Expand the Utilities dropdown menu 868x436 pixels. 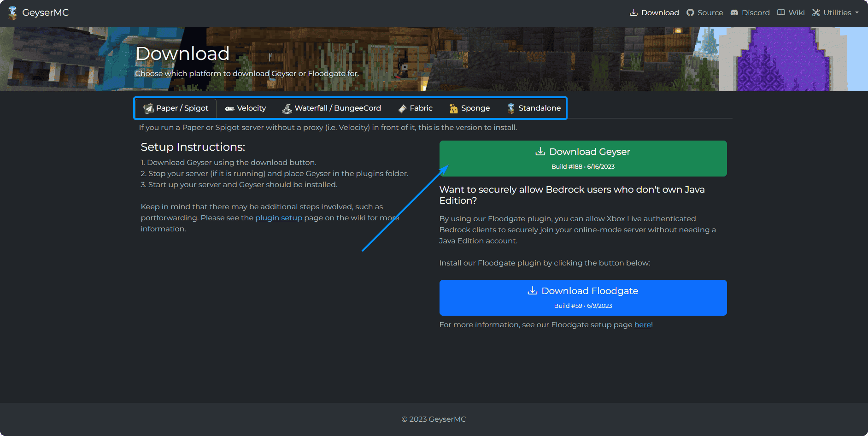pos(835,13)
